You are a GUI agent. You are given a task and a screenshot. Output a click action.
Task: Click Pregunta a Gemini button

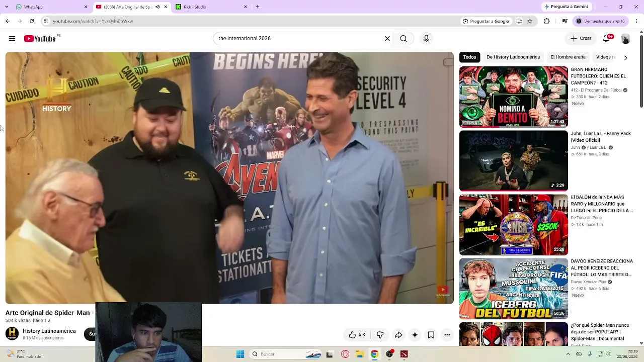tap(566, 7)
